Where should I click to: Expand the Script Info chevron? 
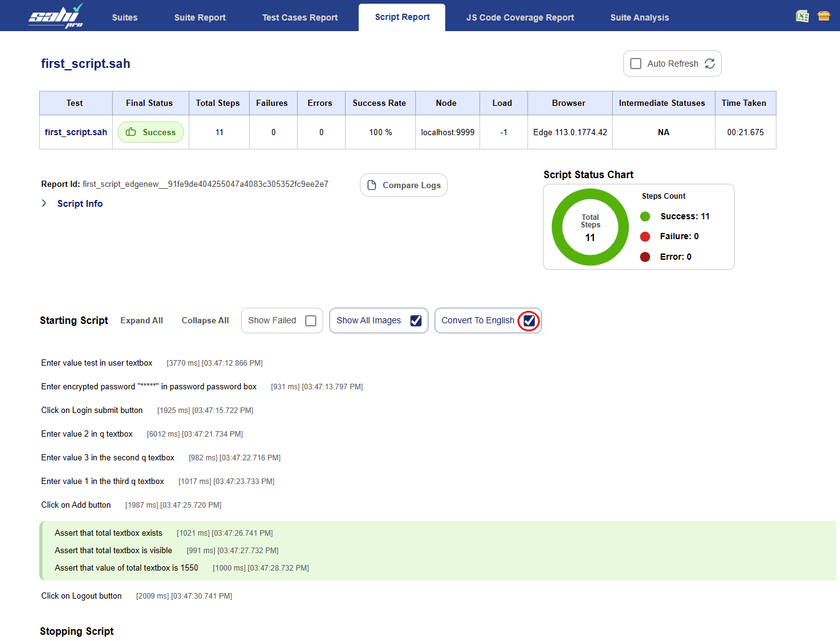tap(44, 204)
